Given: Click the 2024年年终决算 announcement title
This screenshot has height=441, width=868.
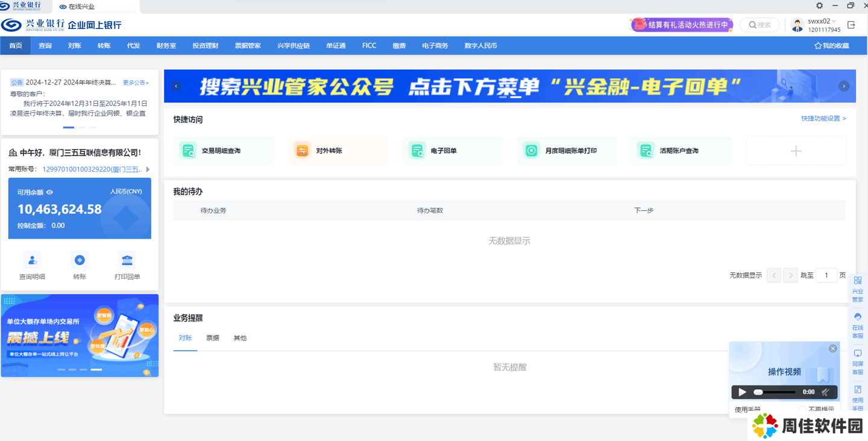Looking at the screenshot, I should (x=71, y=83).
